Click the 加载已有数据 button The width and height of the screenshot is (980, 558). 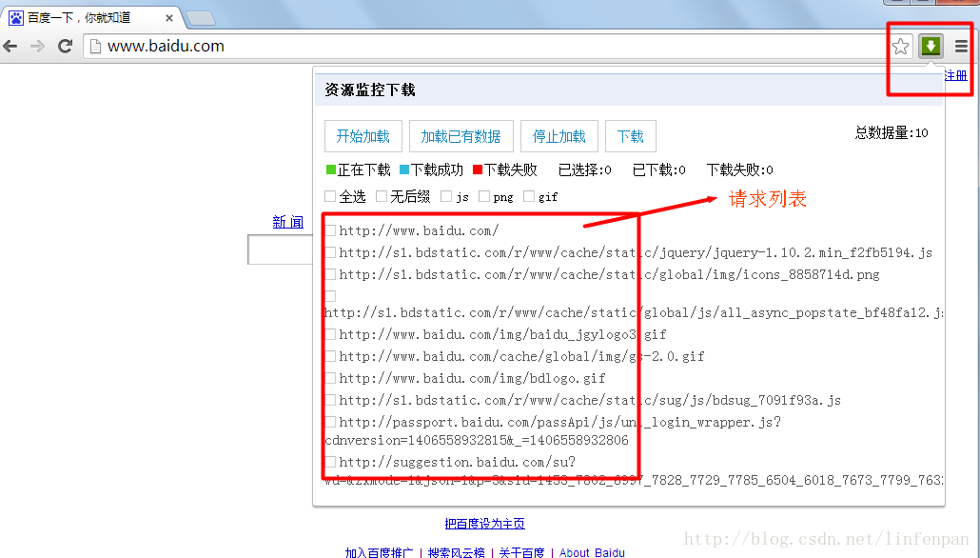click(x=461, y=136)
